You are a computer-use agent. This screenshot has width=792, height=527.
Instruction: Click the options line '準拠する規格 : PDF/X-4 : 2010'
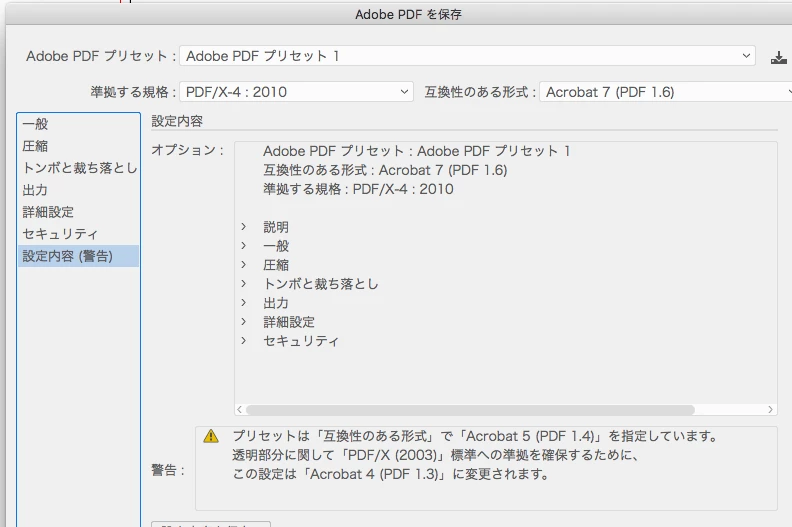(358, 189)
